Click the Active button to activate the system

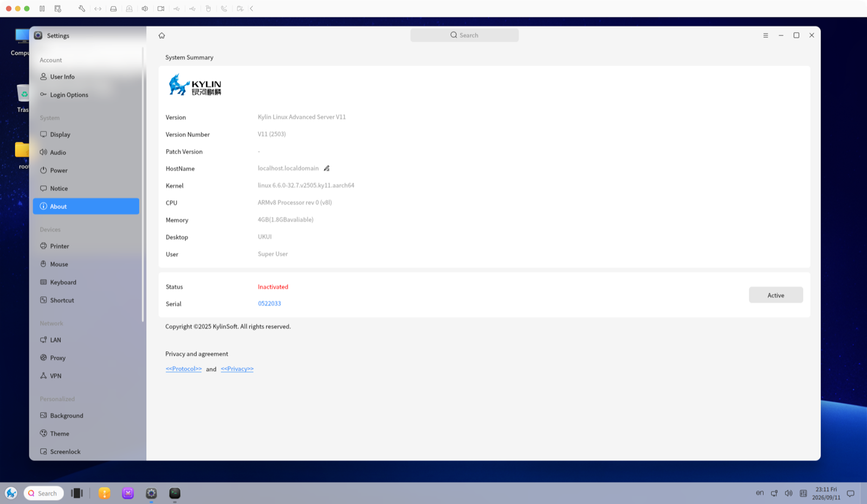(x=776, y=295)
